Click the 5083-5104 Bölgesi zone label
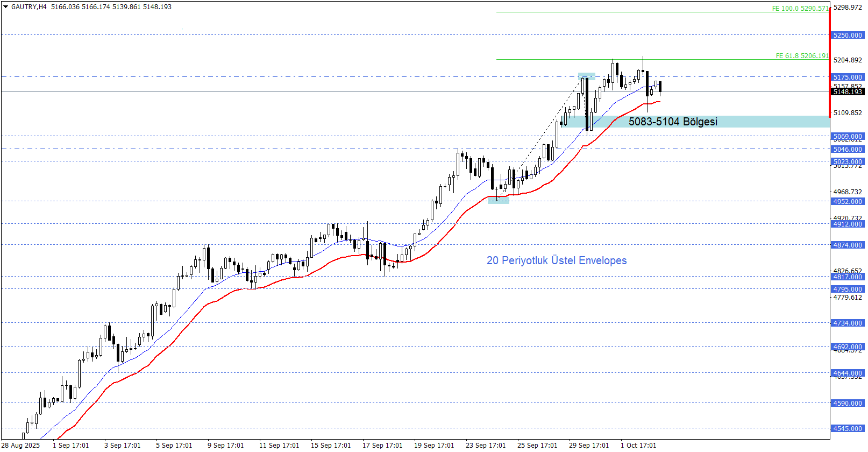The image size is (868, 452). tap(672, 122)
